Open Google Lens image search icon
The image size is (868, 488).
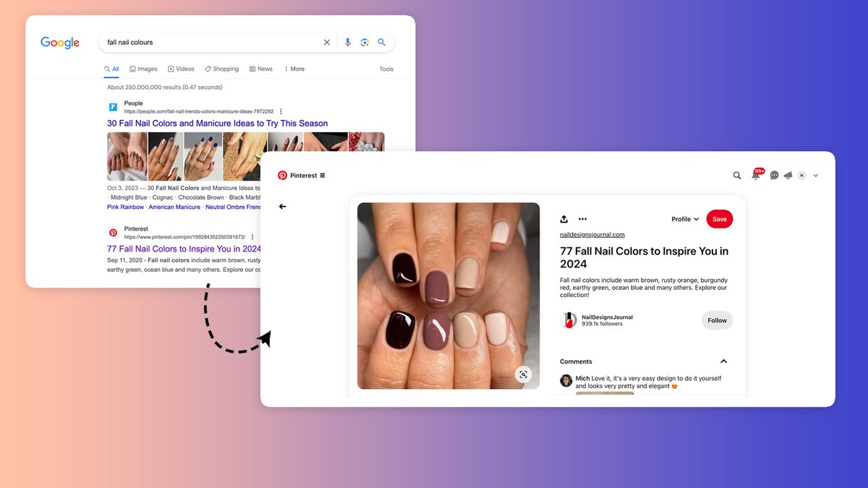pos(365,43)
